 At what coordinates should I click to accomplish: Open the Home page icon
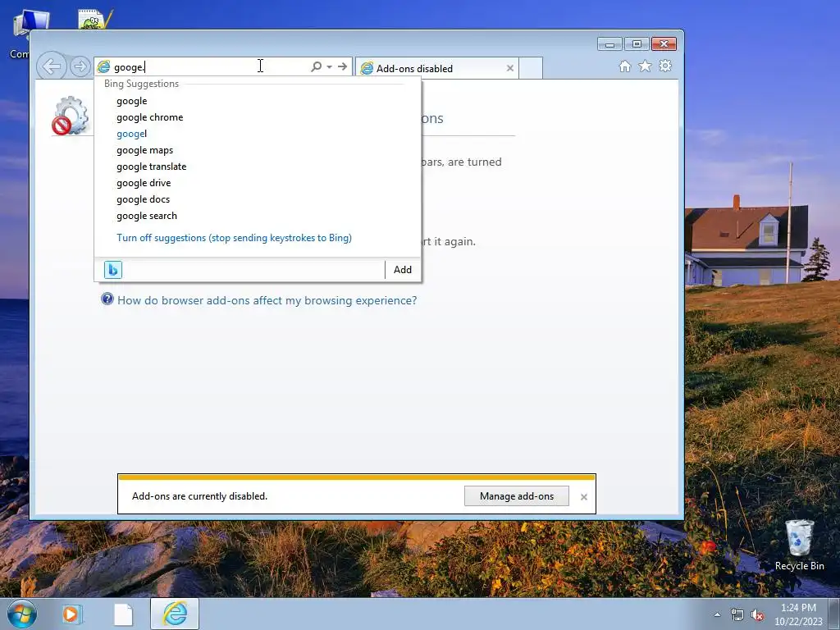[624, 66]
